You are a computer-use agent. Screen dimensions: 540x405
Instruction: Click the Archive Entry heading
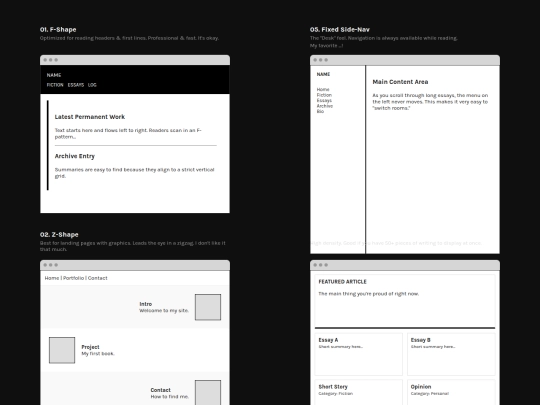pyautogui.click(x=75, y=156)
